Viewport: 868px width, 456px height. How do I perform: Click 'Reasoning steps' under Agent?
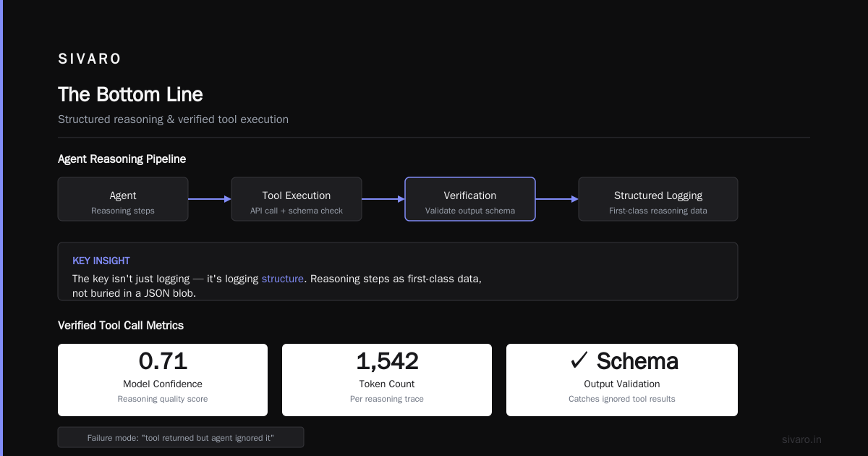(123, 211)
